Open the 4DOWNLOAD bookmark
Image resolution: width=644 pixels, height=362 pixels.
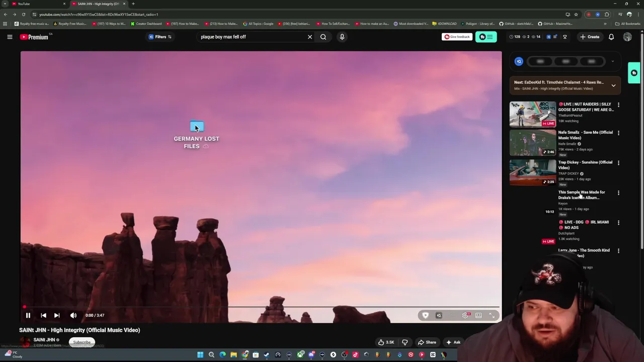click(445, 24)
